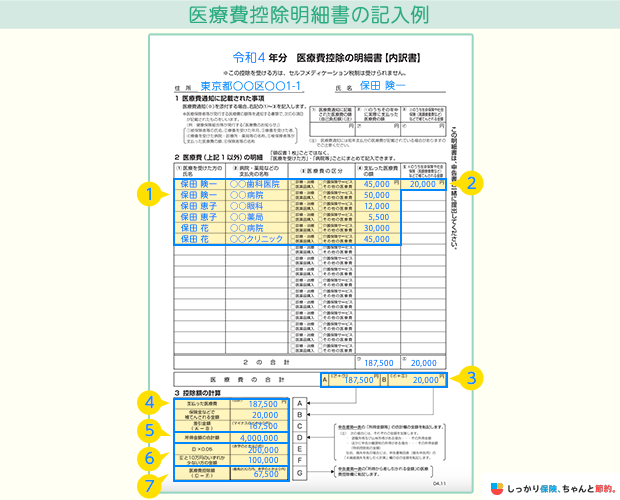Click the letter A box
620x500 pixels.
(x=300, y=404)
